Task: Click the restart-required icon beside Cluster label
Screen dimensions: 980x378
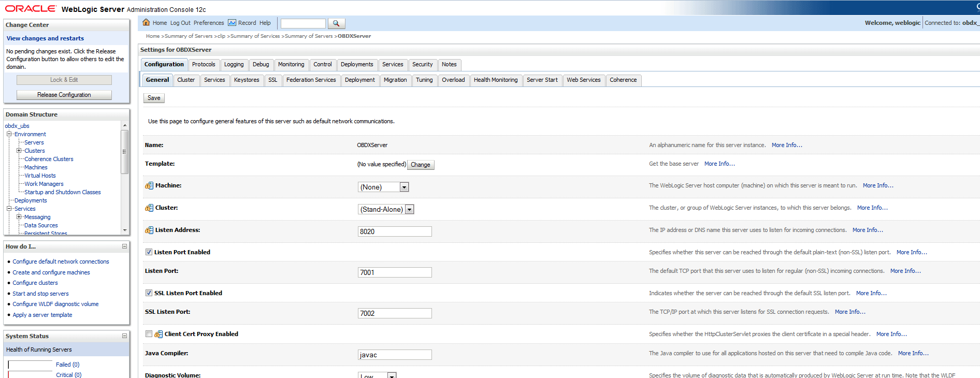Action: pyautogui.click(x=149, y=208)
